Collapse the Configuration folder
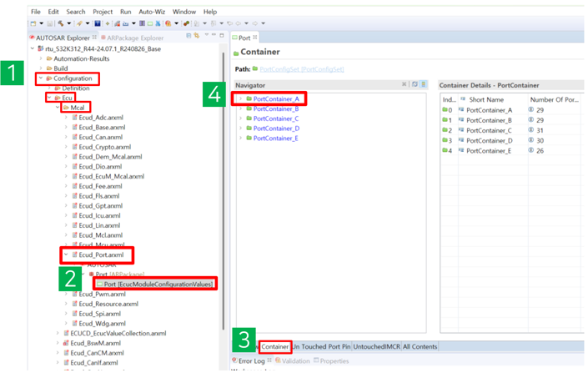Viewport: 588px width, 373px height. (x=41, y=78)
